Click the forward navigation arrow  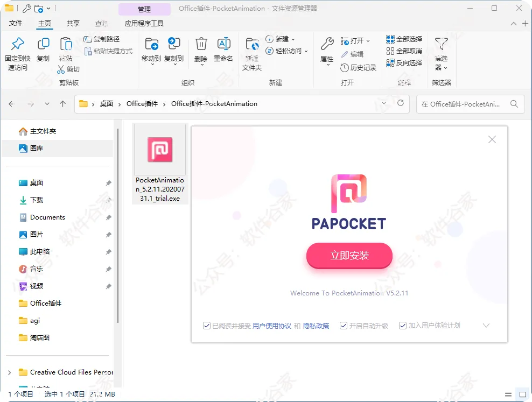coord(31,104)
